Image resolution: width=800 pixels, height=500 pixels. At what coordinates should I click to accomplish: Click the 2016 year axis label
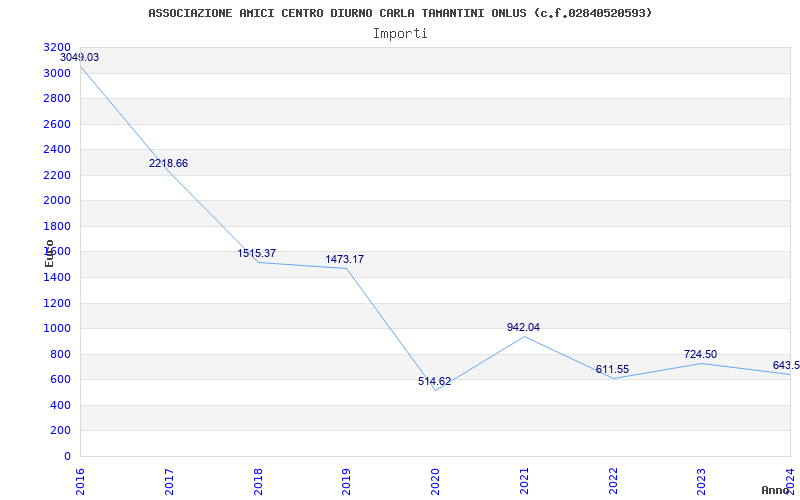pos(81,479)
